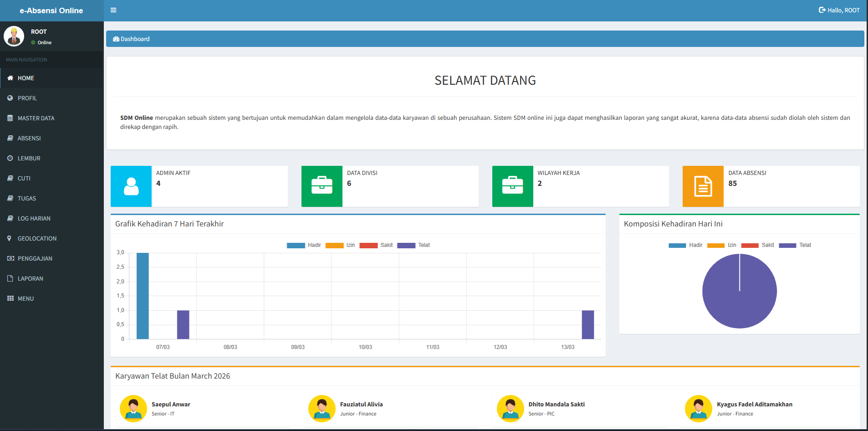Click Saepul Anwar's avatar picture
The image size is (868, 431).
click(133, 409)
